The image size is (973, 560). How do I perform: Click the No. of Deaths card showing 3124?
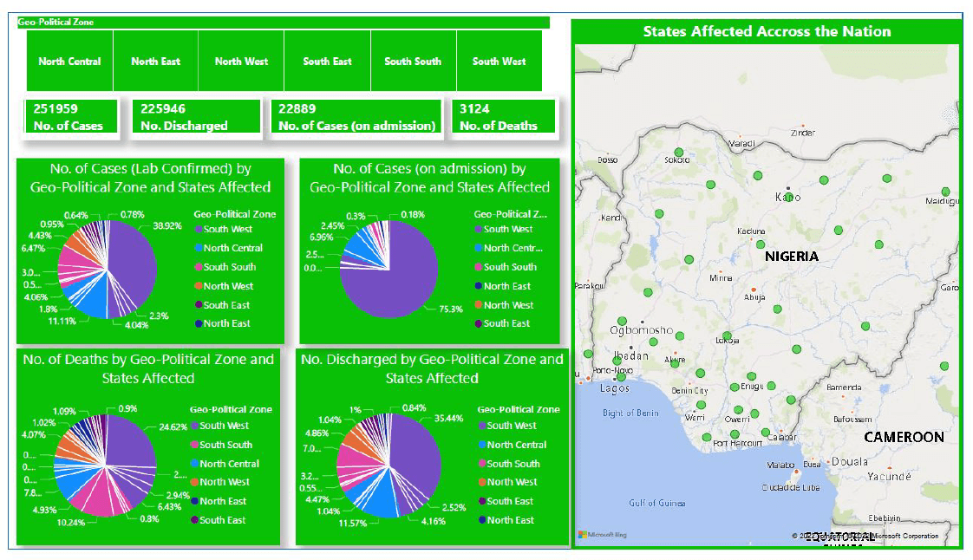pos(503,117)
